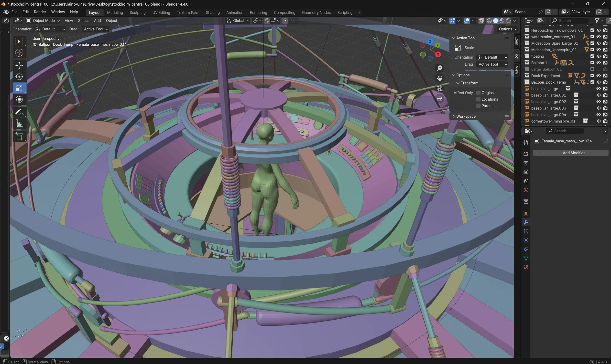Open the Material Properties tab
Image resolution: width=611 pixels, height=364 pixels.
[526, 267]
